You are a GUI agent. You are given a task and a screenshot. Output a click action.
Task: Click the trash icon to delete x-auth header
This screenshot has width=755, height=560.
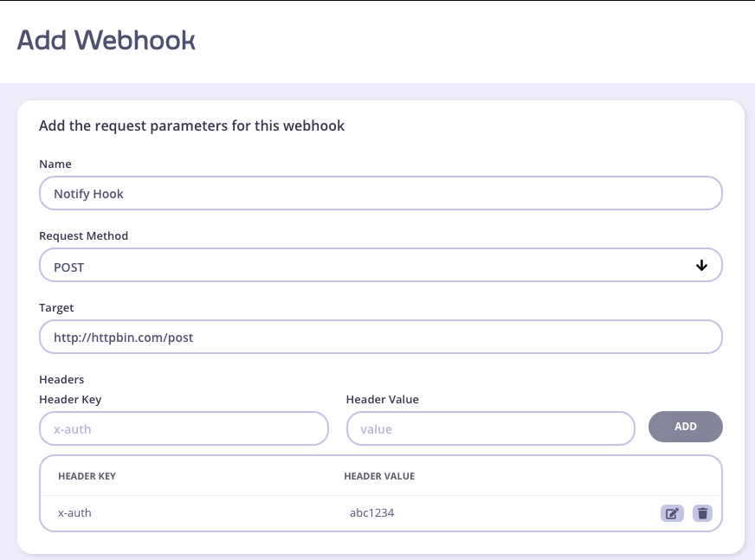click(x=702, y=513)
